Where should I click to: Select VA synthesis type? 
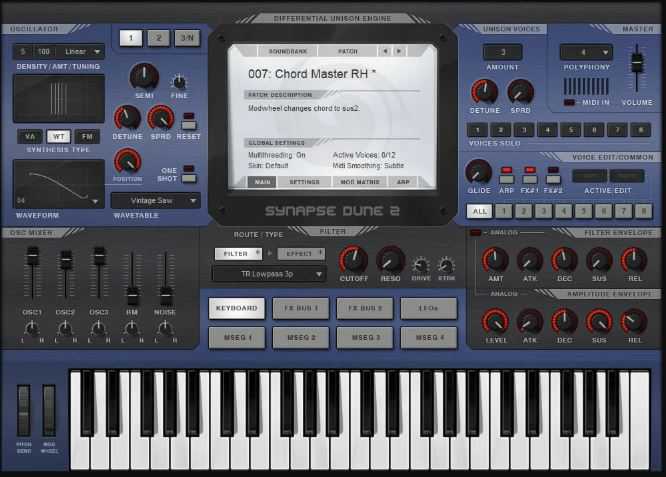tap(30, 136)
